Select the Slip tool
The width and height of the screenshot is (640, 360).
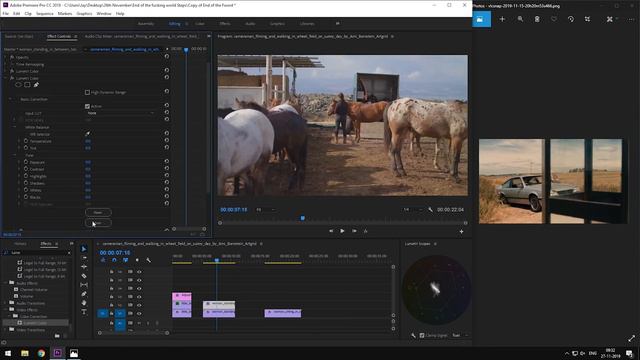point(84,285)
